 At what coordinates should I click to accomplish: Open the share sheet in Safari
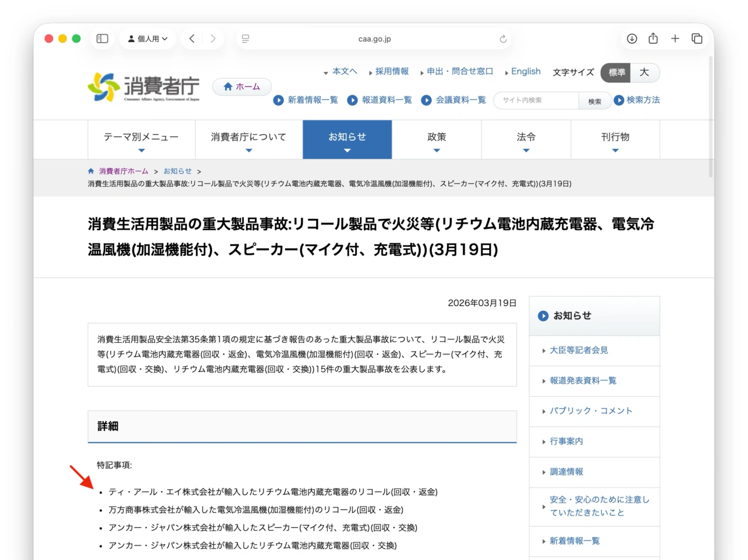[653, 39]
